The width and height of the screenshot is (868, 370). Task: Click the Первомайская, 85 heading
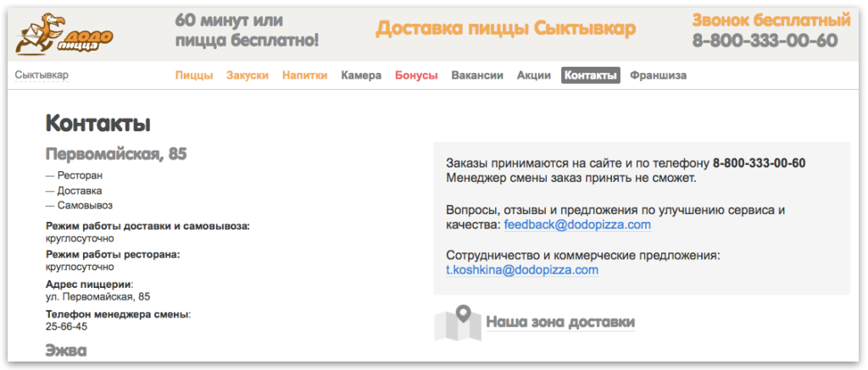coord(115,154)
